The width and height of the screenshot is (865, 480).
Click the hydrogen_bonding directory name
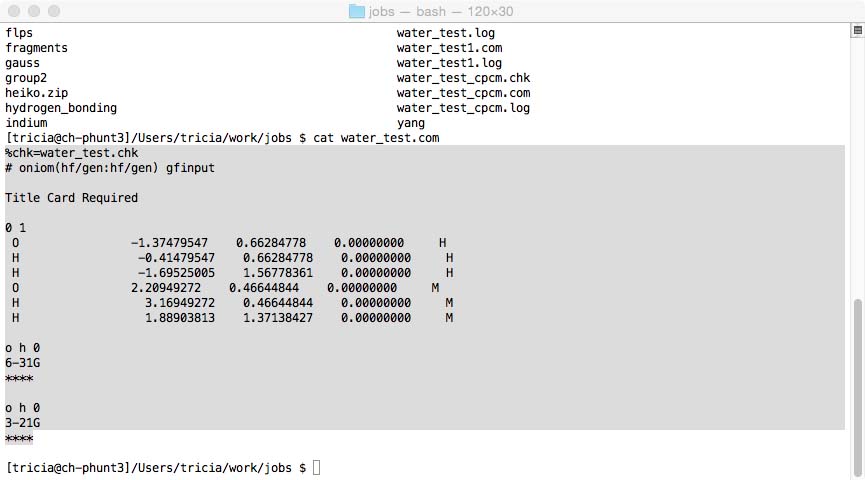click(61, 108)
